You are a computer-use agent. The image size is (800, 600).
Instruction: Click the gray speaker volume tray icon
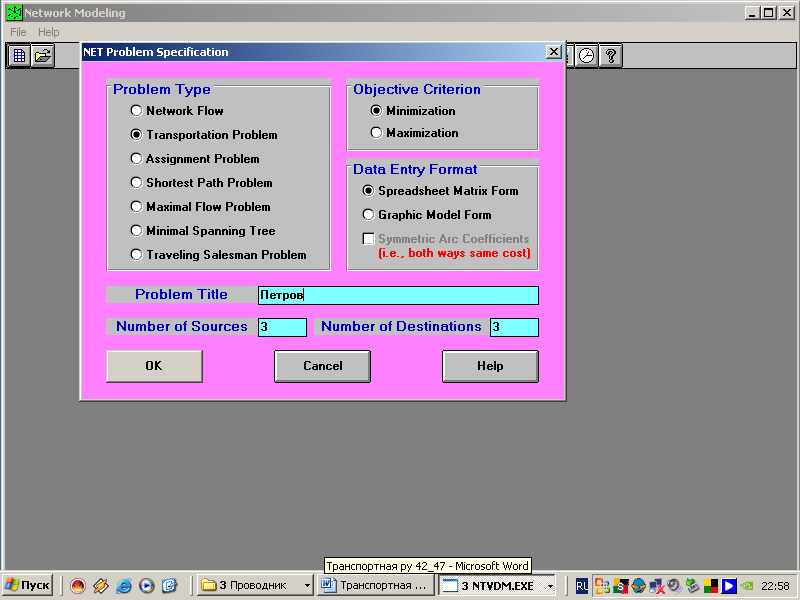point(674,586)
